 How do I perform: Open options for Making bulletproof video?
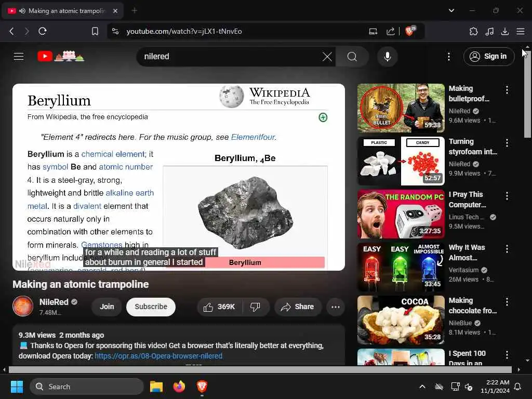click(507, 90)
